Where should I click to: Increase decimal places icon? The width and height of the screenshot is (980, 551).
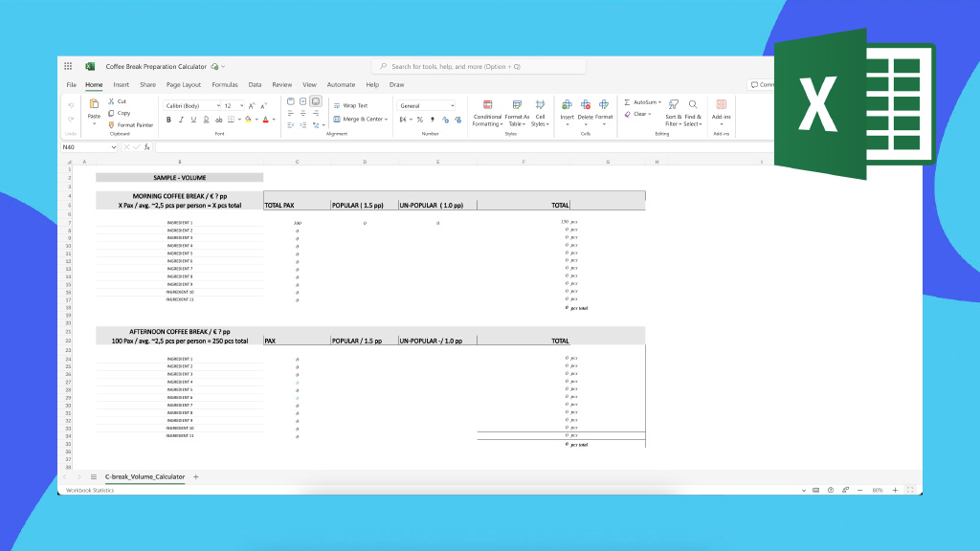pyautogui.click(x=445, y=120)
